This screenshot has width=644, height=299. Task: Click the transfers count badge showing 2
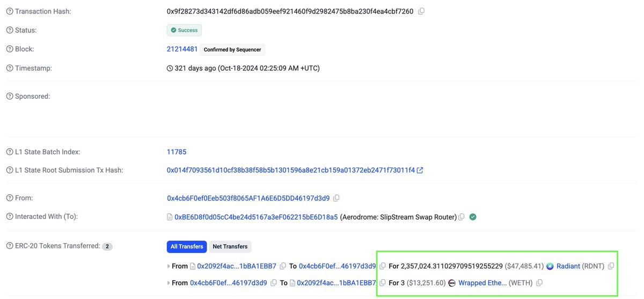click(x=107, y=246)
